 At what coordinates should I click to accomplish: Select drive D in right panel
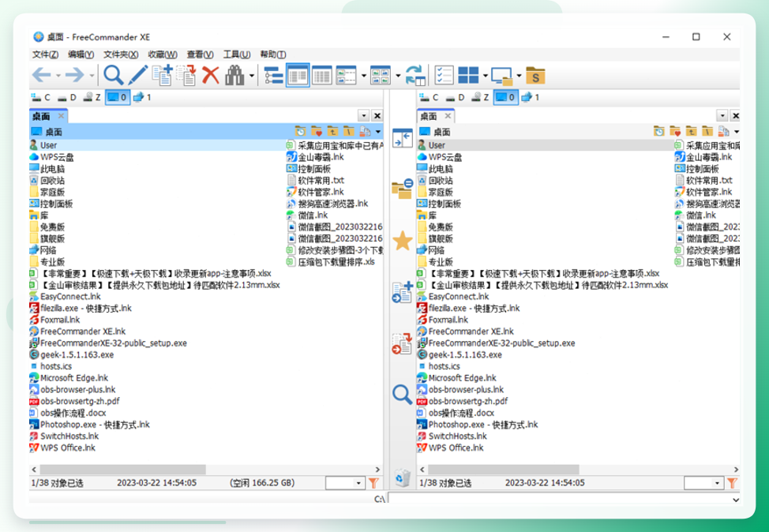pyautogui.click(x=455, y=97)
